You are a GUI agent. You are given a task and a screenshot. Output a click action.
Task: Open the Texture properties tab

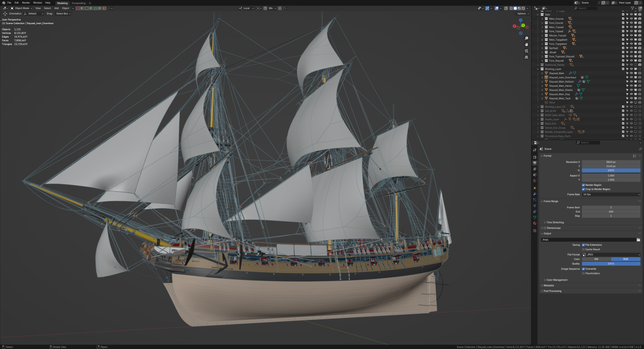[534, 231]
